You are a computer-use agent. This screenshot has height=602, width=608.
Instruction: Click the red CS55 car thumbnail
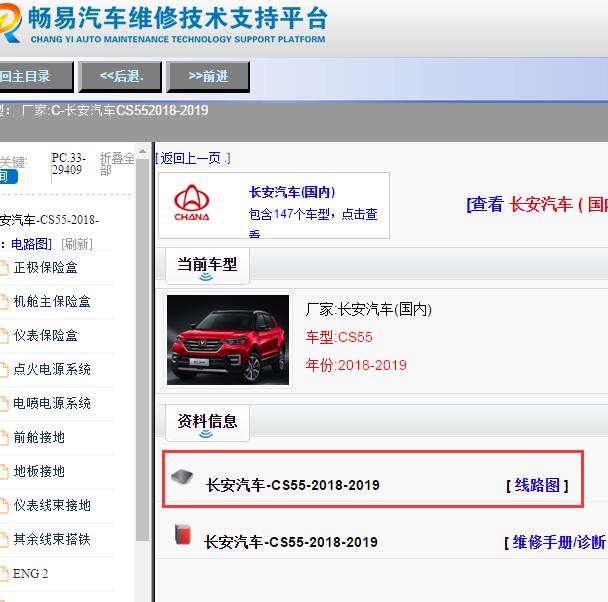[x=228, y=340]
